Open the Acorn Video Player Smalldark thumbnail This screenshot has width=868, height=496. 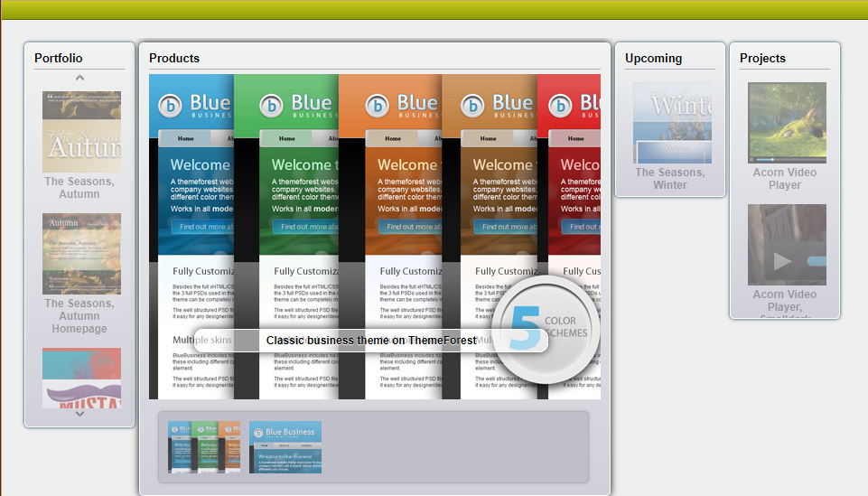[x=788, y=245]
